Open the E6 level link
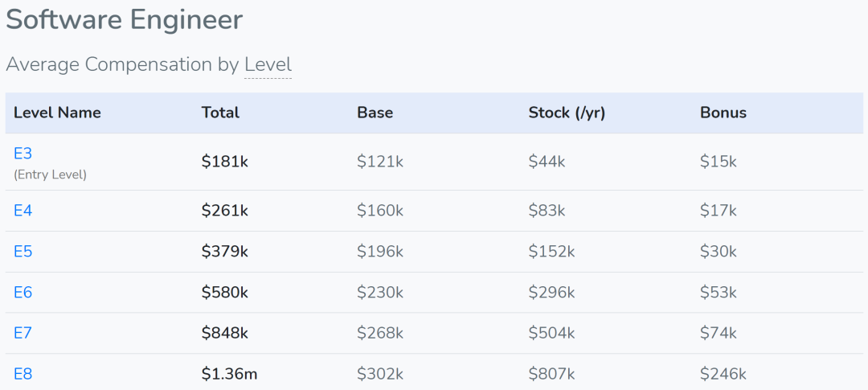The height and width of the screenshot is (390, 868). (23, 292)
